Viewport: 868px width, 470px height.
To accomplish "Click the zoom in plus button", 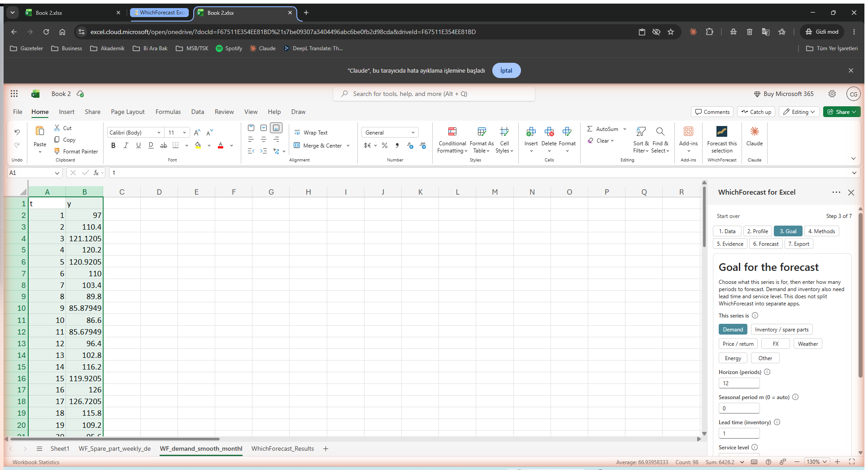I will pos(837,461).
